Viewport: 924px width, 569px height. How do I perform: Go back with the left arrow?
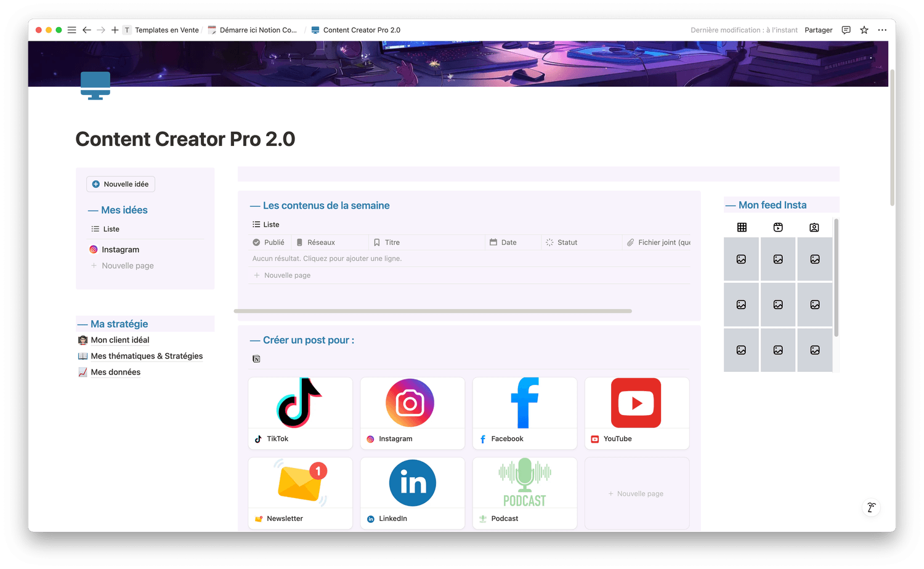[87, 30]
